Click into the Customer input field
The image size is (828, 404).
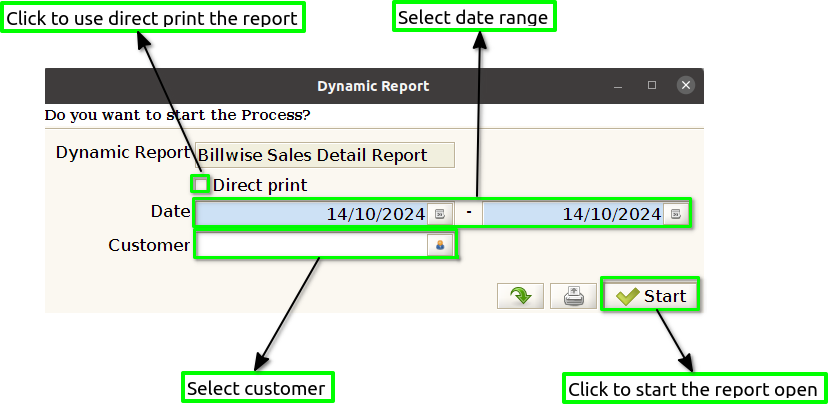point(312,246)
